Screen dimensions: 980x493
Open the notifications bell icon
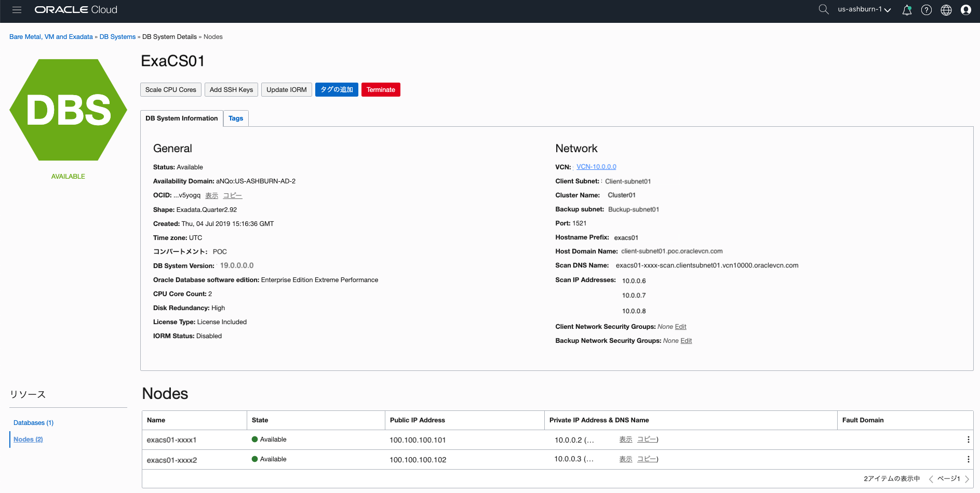click(907, 10)
